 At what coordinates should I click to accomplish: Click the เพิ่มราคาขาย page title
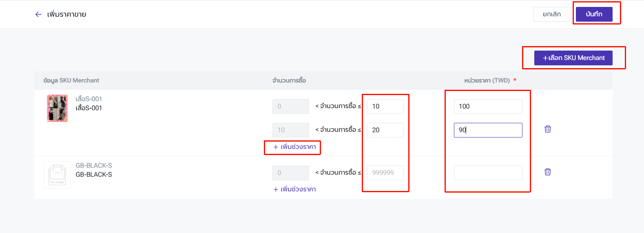point(66,14)
